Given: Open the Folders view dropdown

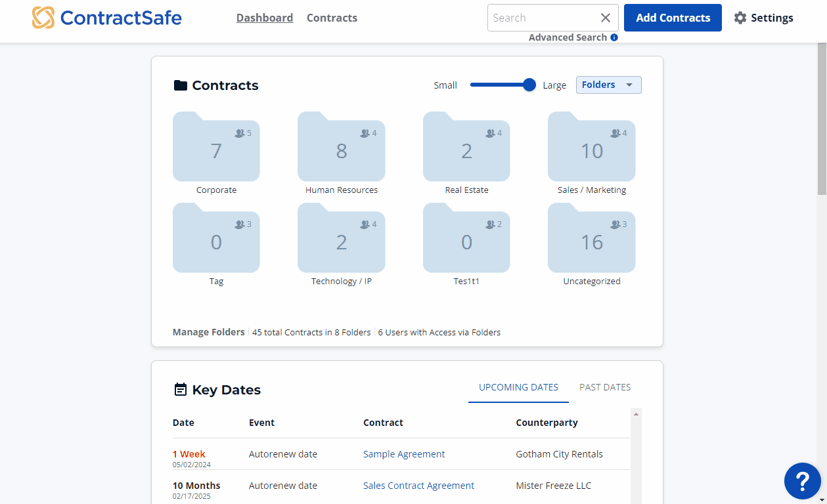Looking at the screenshot, I should (x=609, y=85).
